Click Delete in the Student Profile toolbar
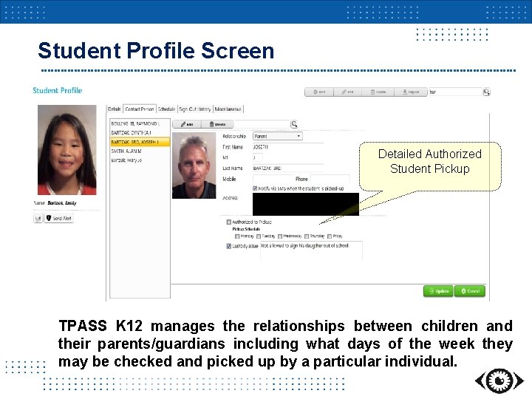The height and width of the screenshot is (399, 532). click(x=378, y=92)
